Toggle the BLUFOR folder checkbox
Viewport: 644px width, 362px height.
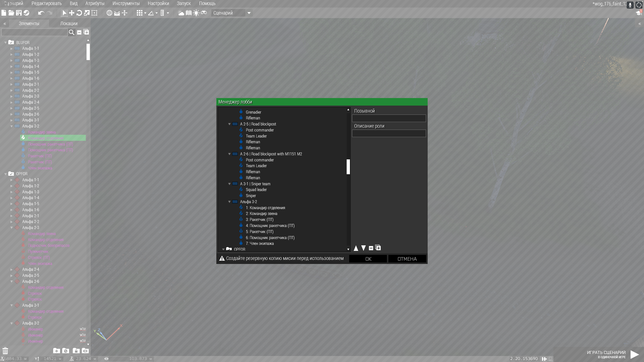pyautogui.click(x=11, y=42)
